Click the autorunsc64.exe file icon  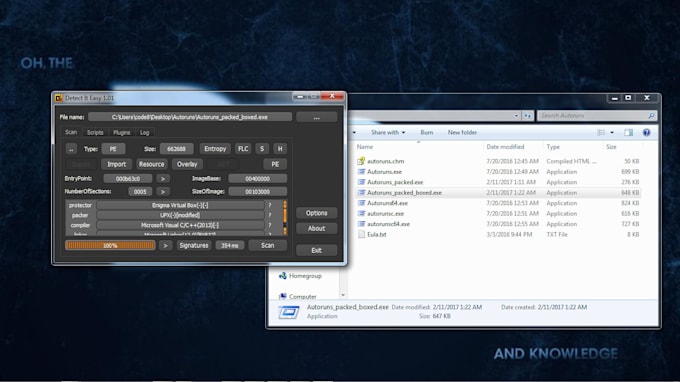point(361,224)
